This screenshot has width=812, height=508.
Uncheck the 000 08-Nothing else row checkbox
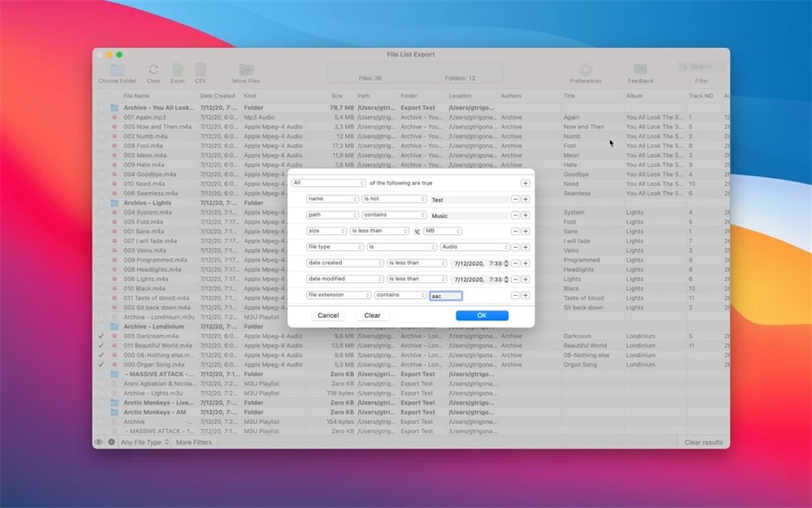(101, 355)
